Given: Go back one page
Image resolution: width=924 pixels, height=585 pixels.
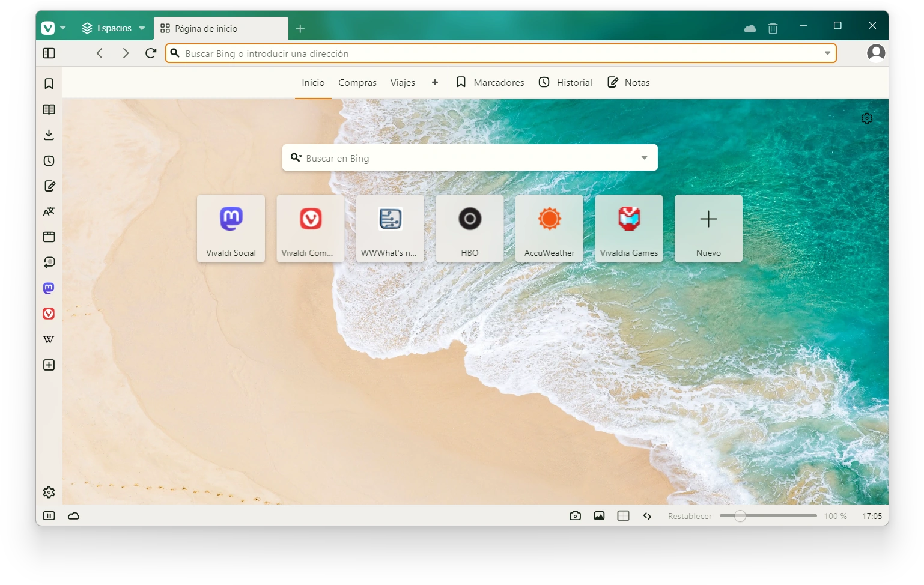Looking at the screenshot, I should point(100,53).
